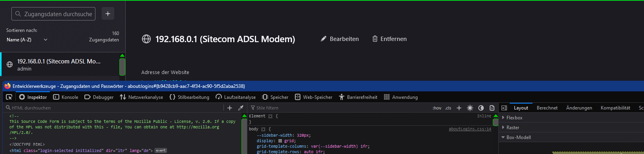Activate the eyedropper color picker
The image size is (644, 154).
coord(241,108)
